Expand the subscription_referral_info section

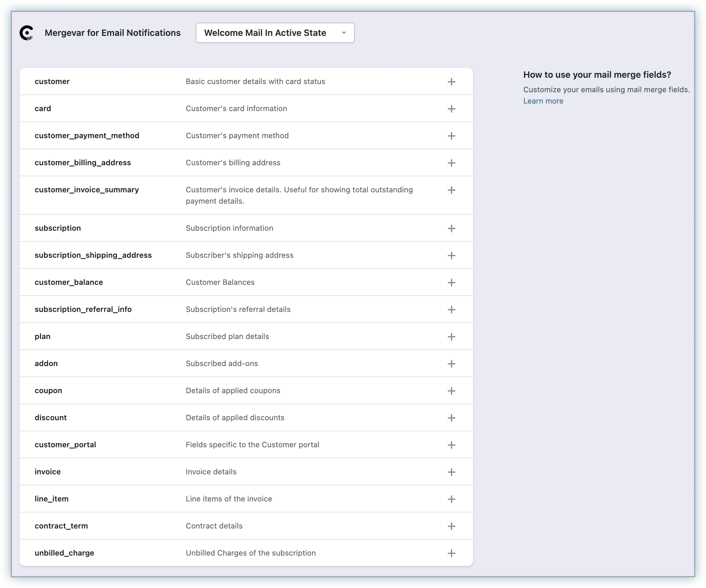pyautogui.click(x=451, y=310)
